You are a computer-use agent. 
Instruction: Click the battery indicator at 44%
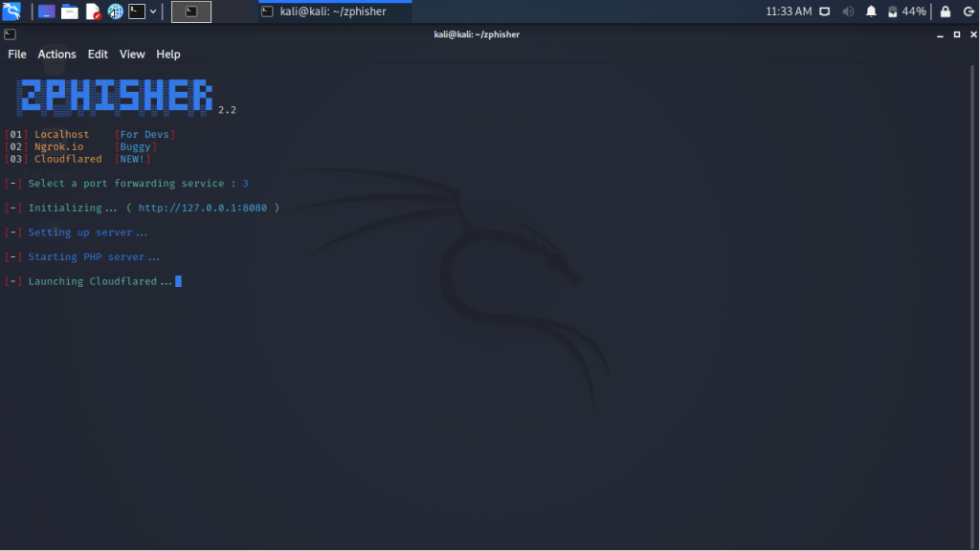(907, 11)
